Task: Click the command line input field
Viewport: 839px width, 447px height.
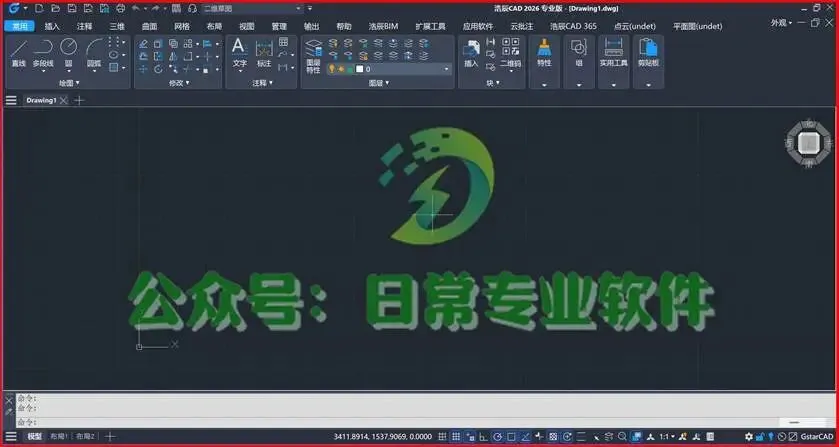Action: point(425,422)
